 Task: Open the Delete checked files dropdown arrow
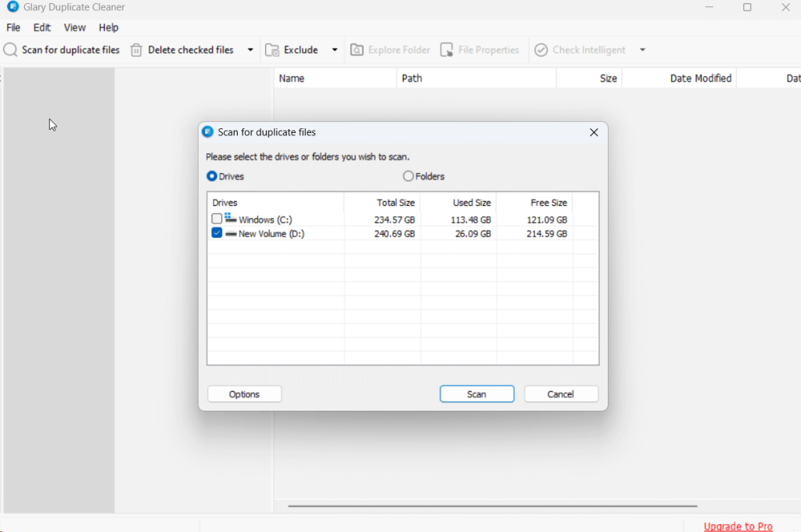pos(250,50)
